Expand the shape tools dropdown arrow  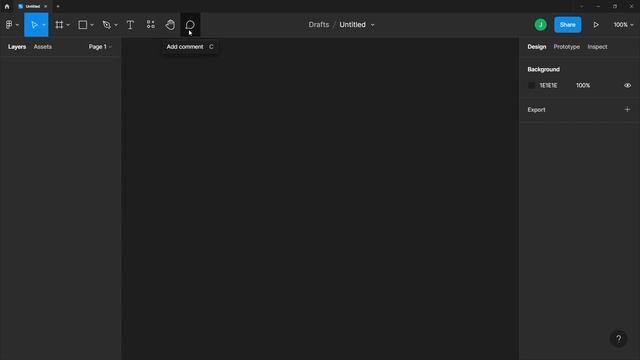tap(92, 25)
